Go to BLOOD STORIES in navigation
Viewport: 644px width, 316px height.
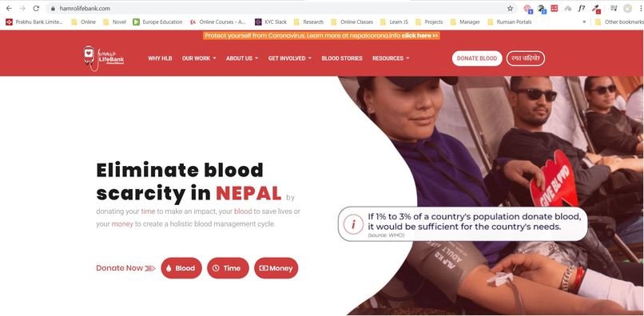click(342, 58)
